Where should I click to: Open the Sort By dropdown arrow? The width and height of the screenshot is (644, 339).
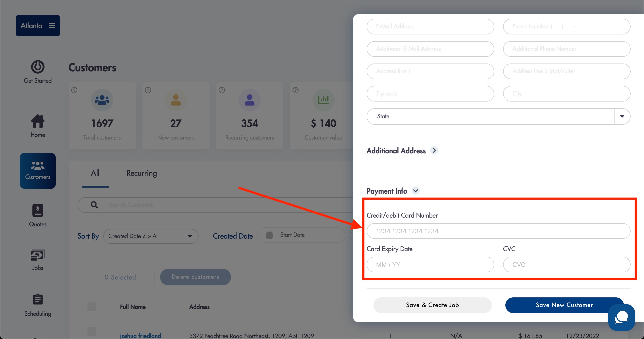[x=190, y=236]
